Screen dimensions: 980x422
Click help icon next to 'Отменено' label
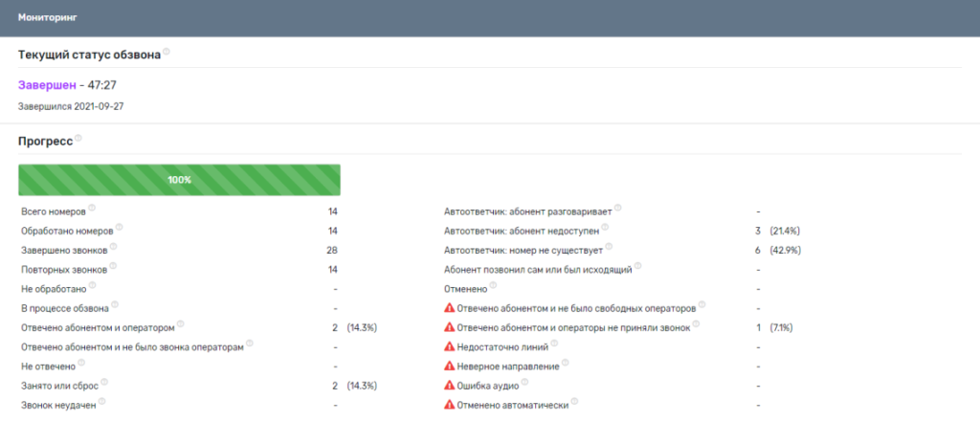(494, 285)
